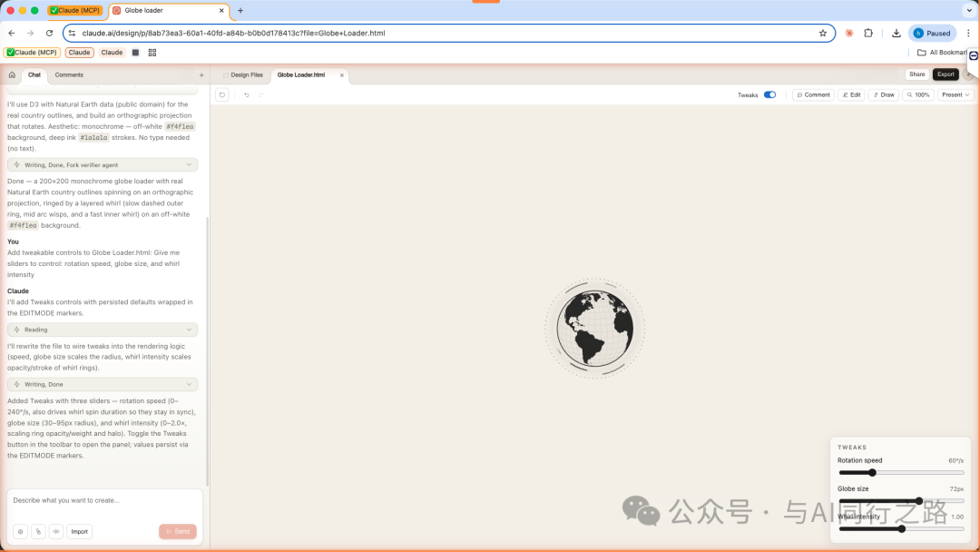
Task: Open the Present dropdown menu
Action: coord(955,94)
